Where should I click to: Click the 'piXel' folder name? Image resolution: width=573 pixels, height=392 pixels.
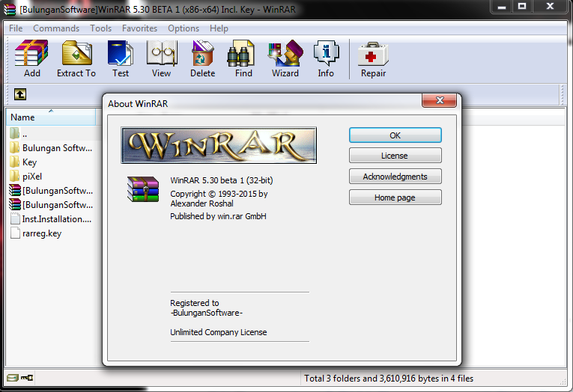(x=32, y=177)
